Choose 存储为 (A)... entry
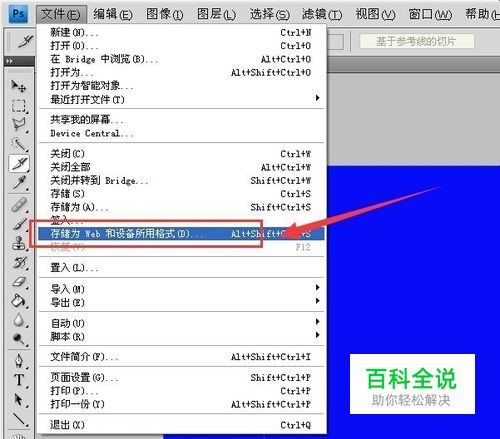Screen dimensions: 500x439 [x=181, y=207]
